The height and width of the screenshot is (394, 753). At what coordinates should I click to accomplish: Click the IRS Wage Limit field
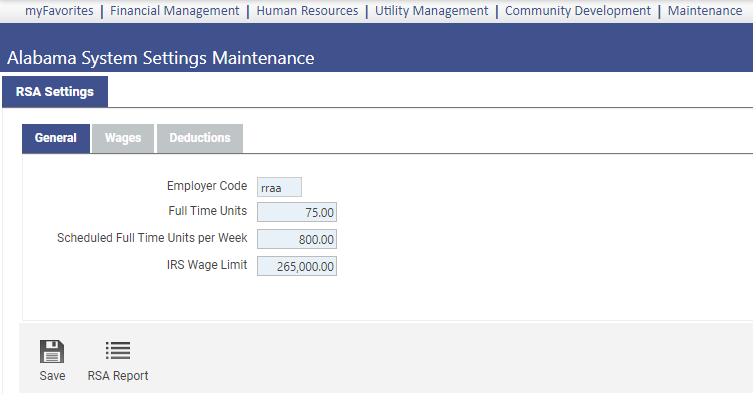pos(297,266)
